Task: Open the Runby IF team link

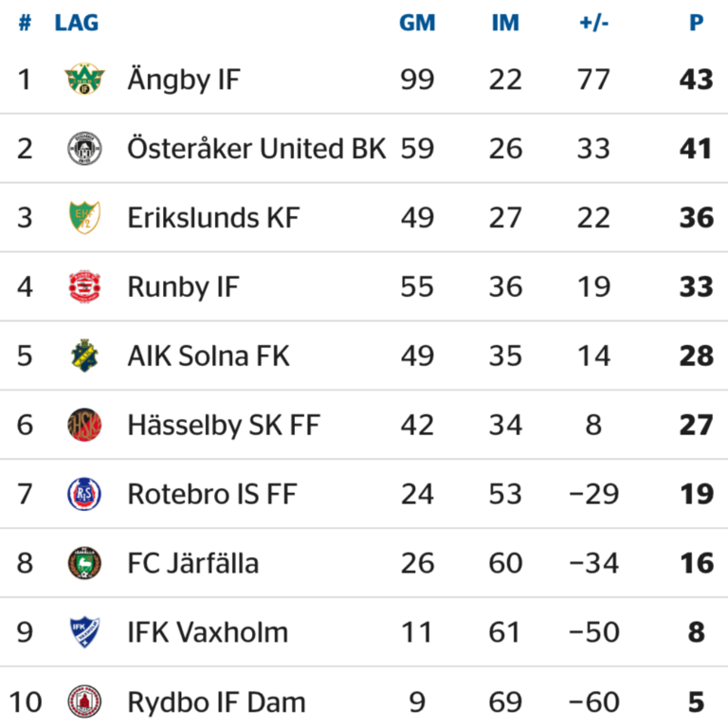Action: pyautogui.click(x=183, y=287)
